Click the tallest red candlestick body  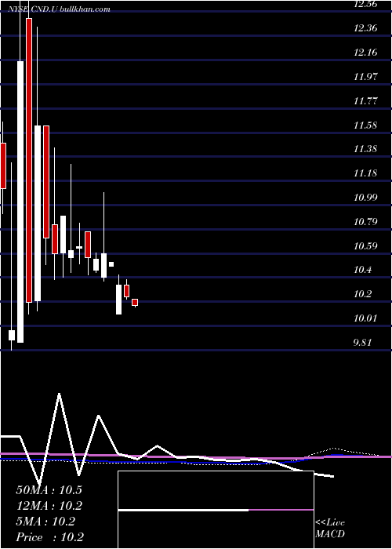pos(29,160)
